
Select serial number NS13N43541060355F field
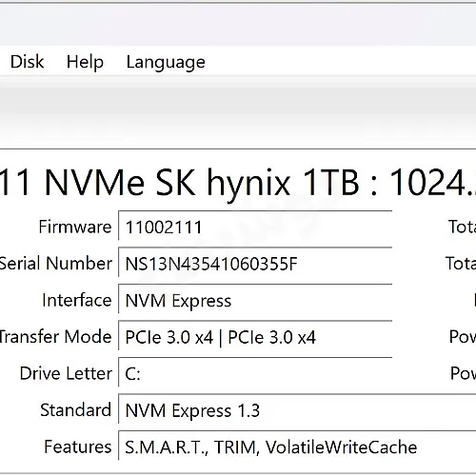pyautogui.click(x=255, y=263)
